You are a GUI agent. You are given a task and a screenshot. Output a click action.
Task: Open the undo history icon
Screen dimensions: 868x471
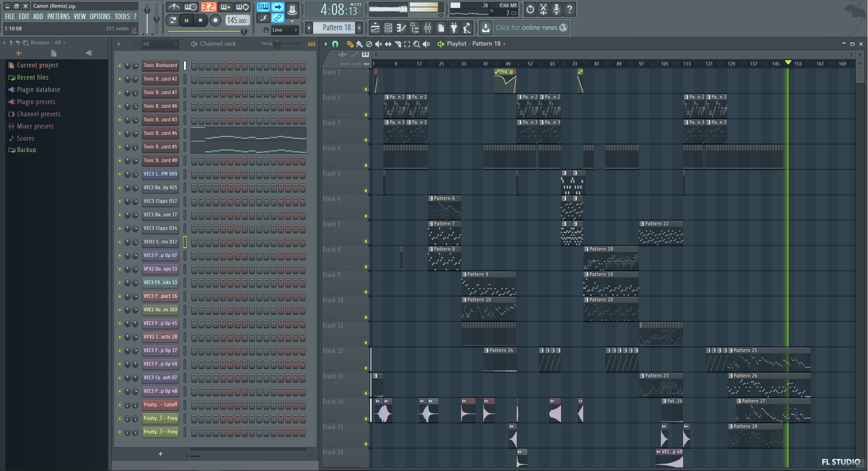[530, 9]
